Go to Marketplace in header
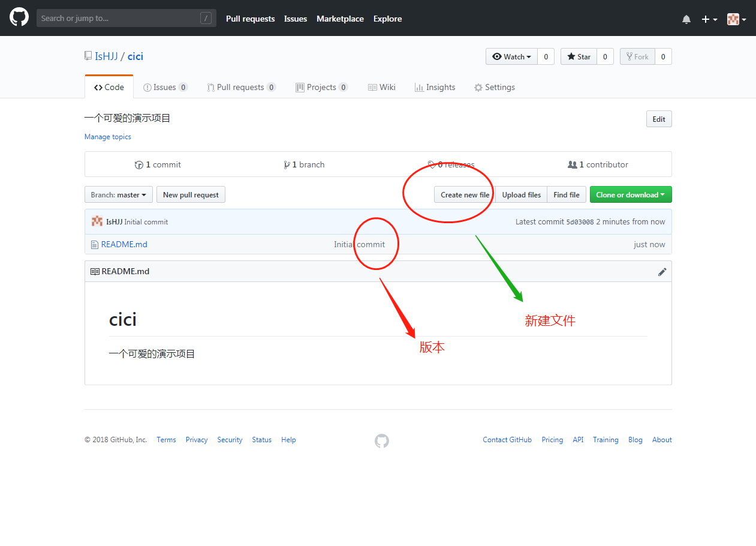Viewport: 756px width, 546px height. [340, 19]
